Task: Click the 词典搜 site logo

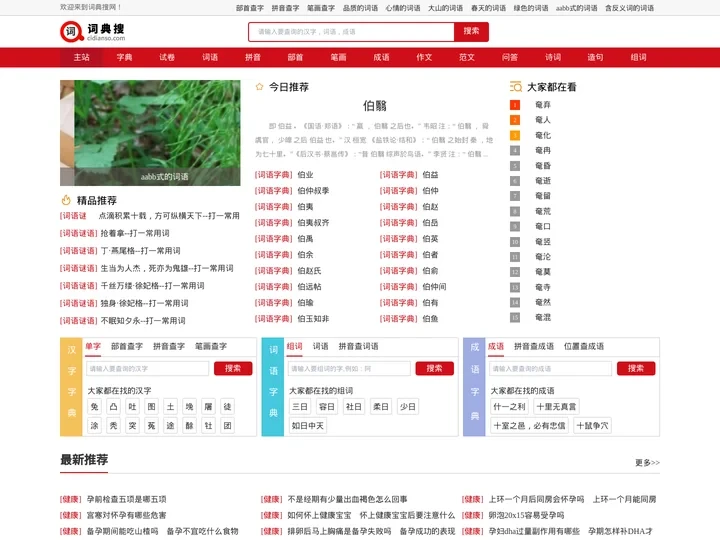Action: 92,32
